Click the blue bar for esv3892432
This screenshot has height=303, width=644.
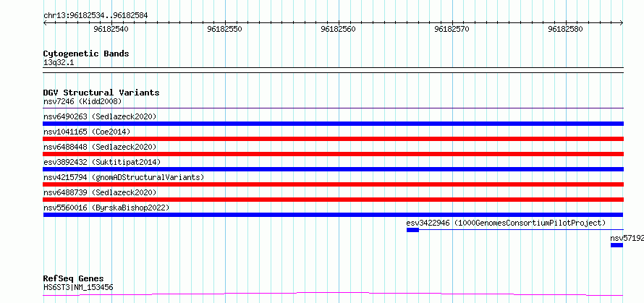tap(334, 169)
